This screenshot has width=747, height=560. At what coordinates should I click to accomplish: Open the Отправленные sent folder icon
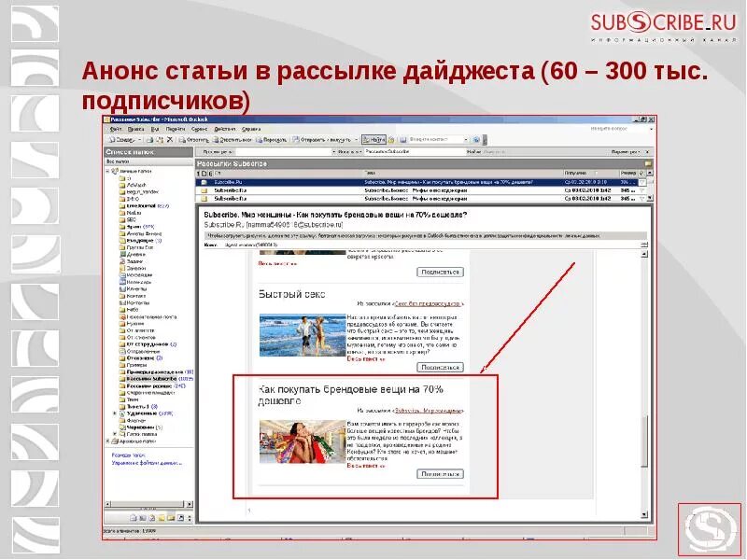(122, 352)
